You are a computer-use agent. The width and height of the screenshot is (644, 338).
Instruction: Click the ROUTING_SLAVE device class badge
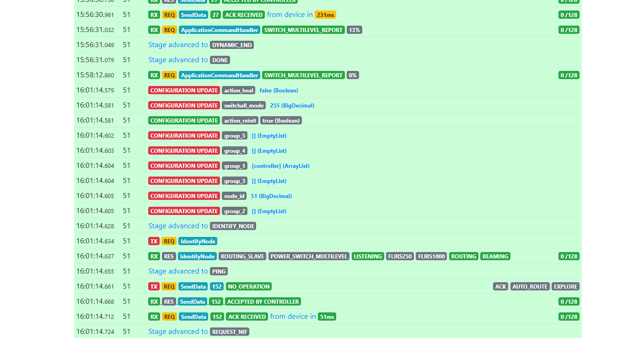point(242,257)
